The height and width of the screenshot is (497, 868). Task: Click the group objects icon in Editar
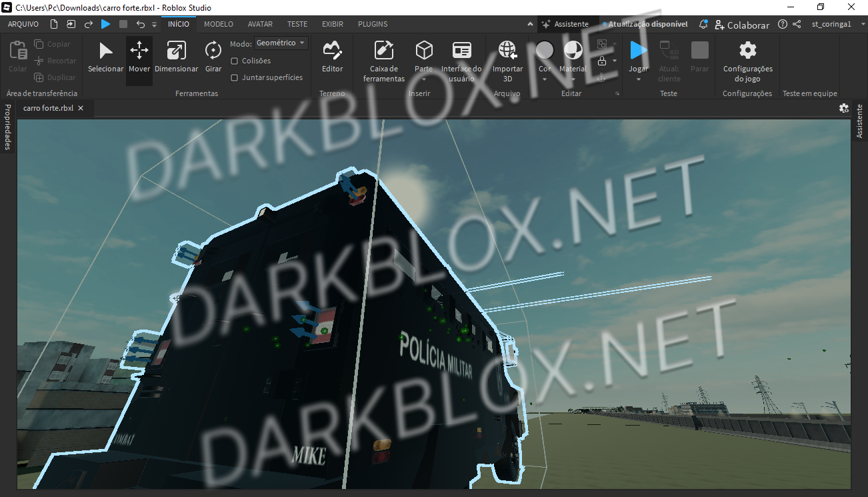pos(603,44)
